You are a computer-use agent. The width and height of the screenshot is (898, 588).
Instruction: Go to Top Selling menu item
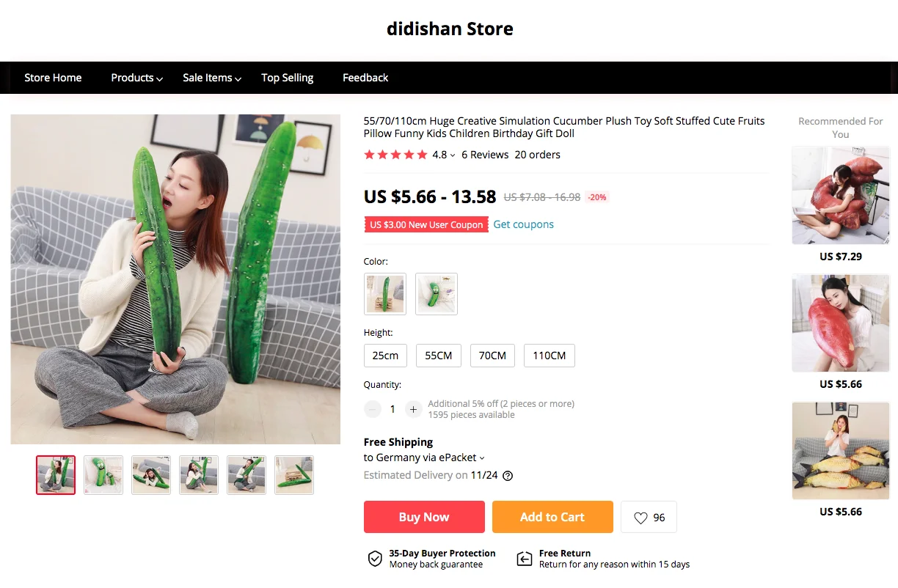pos(287,78)
